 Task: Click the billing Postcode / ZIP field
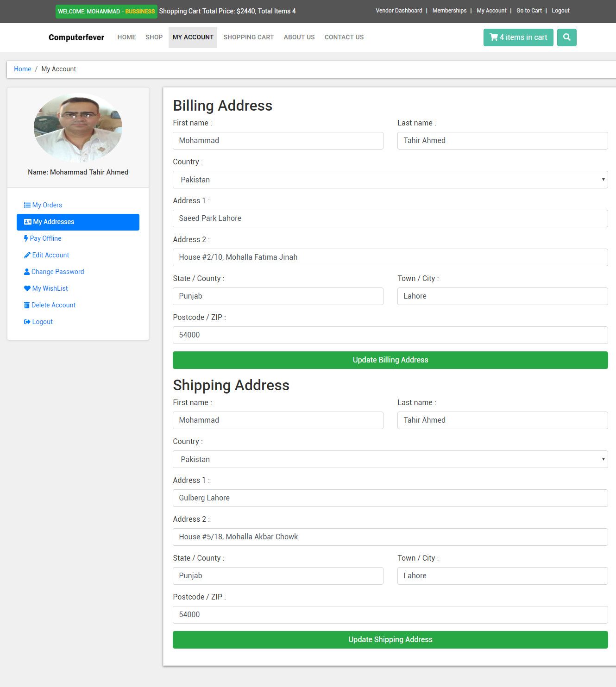tap(390, 335)
